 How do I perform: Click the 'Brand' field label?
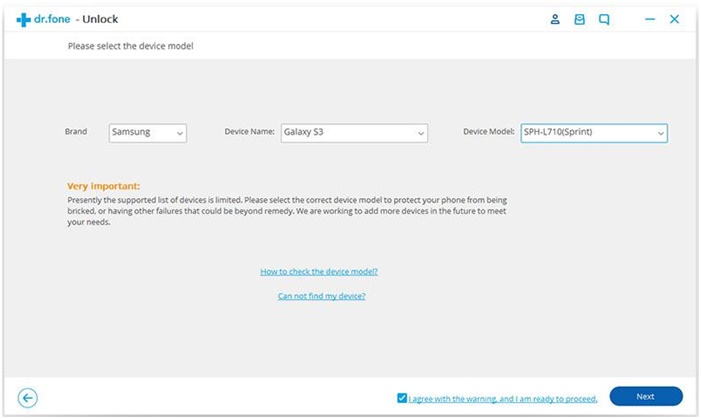click(76, 131)
